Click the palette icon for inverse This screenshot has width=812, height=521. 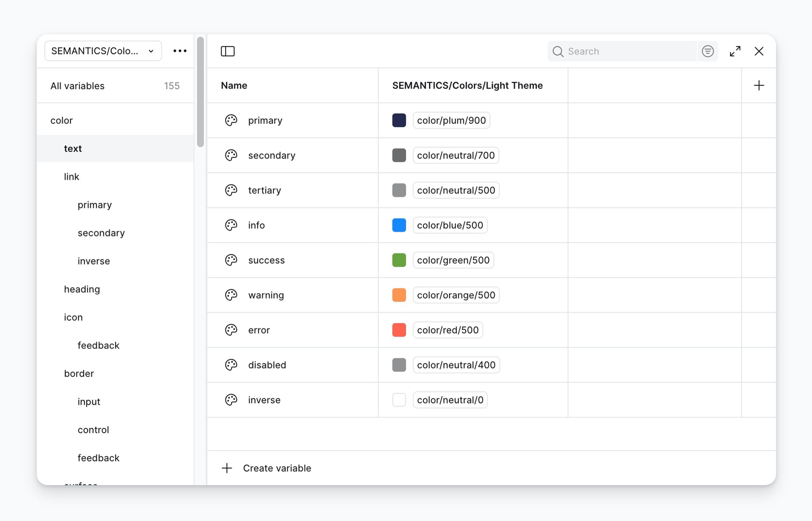pos(231,400)
